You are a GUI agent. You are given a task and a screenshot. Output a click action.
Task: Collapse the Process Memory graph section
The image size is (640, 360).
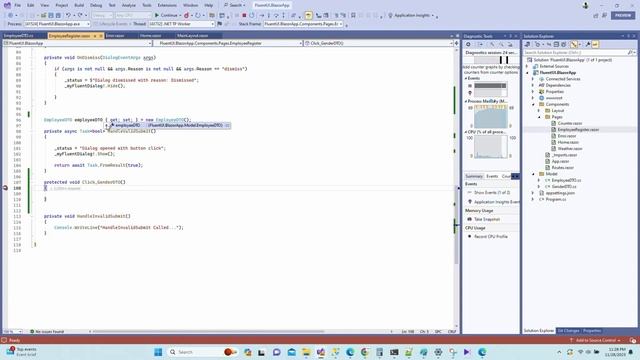coord(466,101)
